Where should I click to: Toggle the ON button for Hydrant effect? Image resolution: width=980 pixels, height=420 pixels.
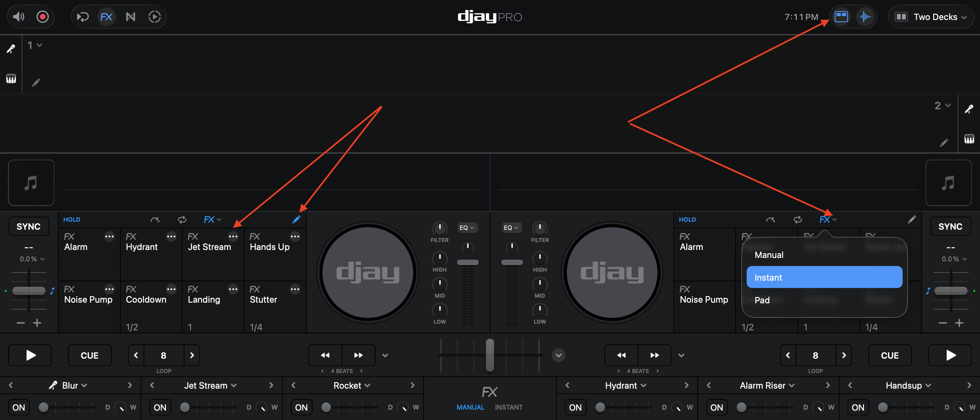point(575,407)
